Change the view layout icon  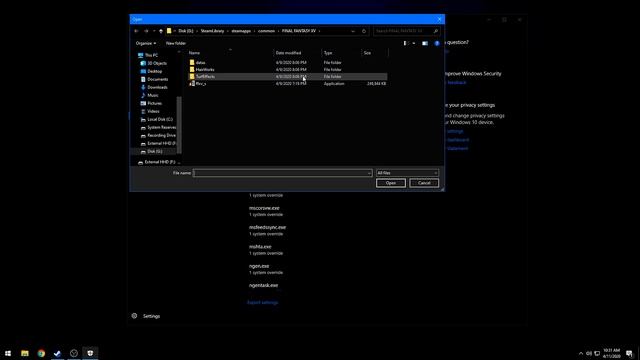[x=405, y=43]
